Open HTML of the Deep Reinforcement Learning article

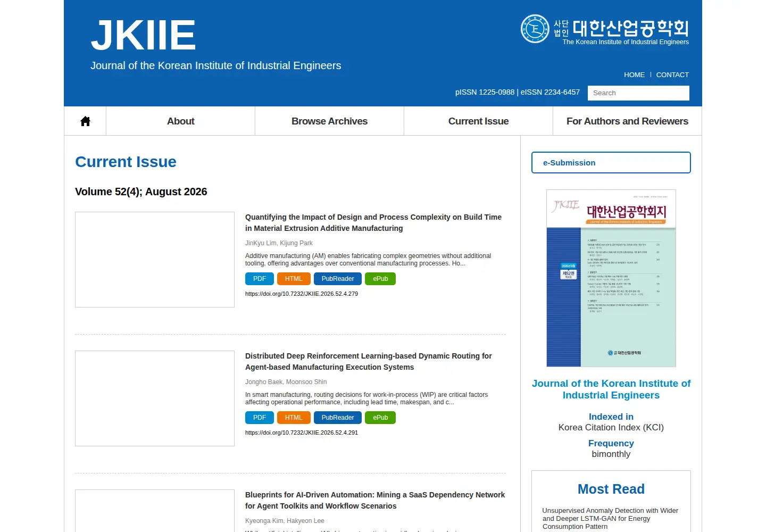pos(294,418)
